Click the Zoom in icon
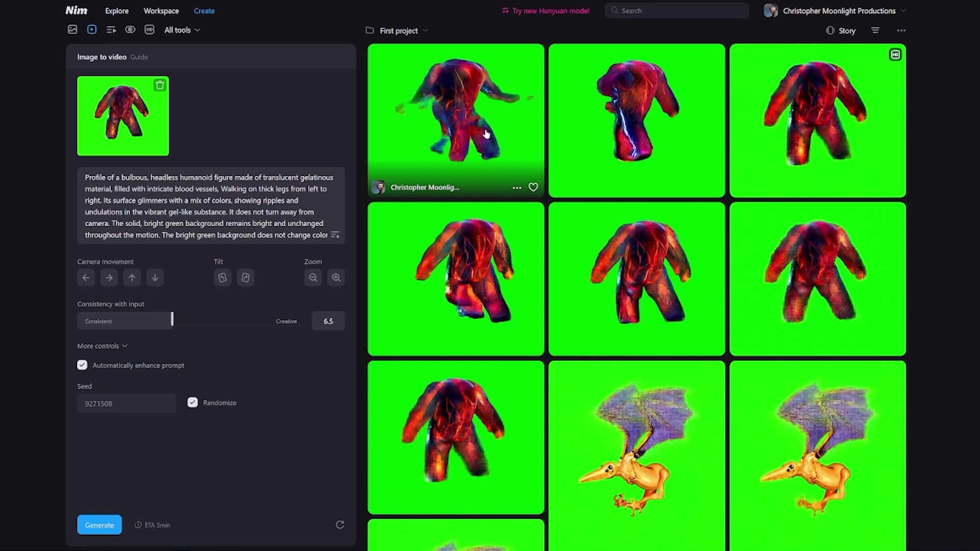Viewport: 980px width, 551px height. click(x=336, y=278)
